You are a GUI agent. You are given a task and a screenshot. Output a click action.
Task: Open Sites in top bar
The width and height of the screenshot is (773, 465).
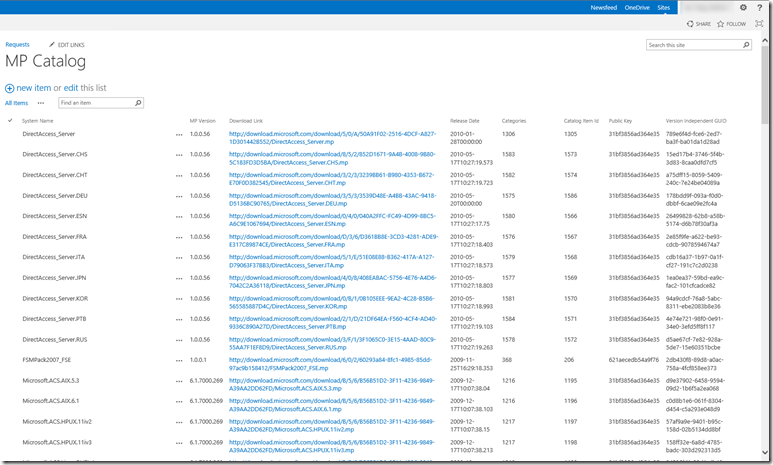[x=664, y=7]
